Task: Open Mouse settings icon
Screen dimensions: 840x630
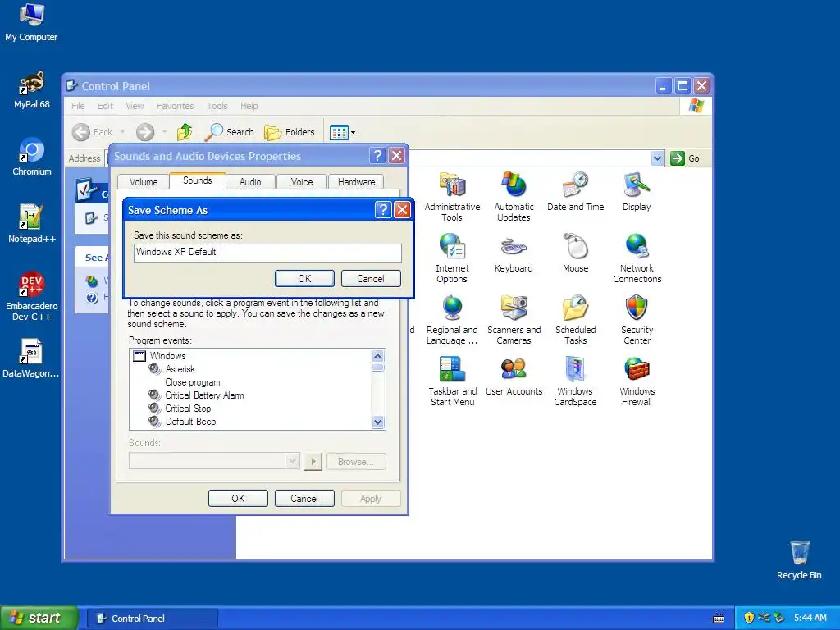Action: click(575, 253)
